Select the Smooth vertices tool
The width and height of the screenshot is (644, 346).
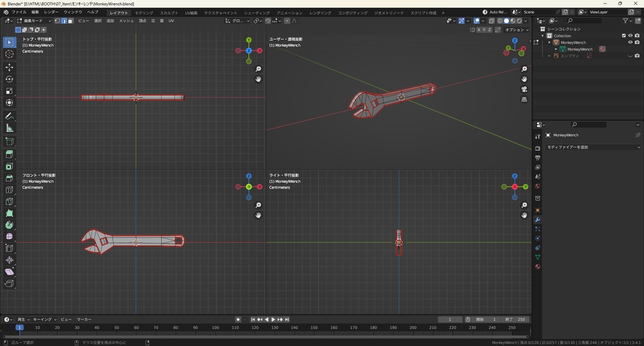click(9, 237)
